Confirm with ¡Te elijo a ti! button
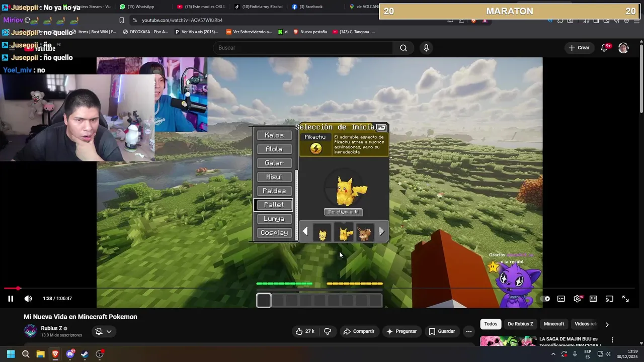This screenshot has height=362, width=644. coord(344,212)
